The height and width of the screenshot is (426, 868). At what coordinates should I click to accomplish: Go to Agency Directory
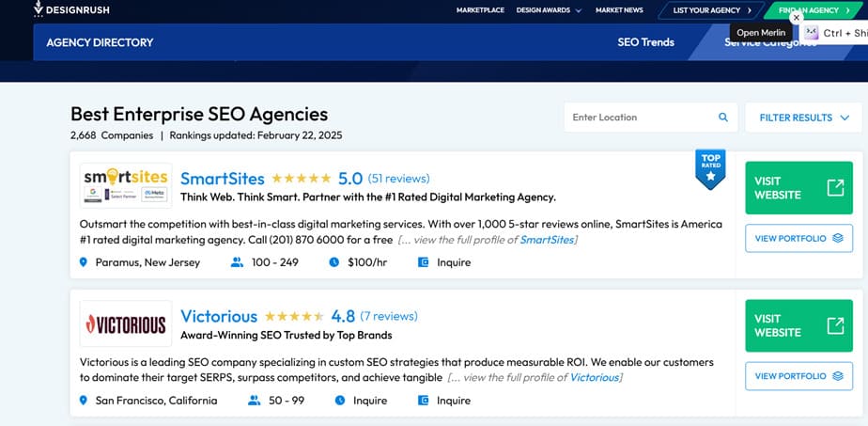[x=101, y=42]
